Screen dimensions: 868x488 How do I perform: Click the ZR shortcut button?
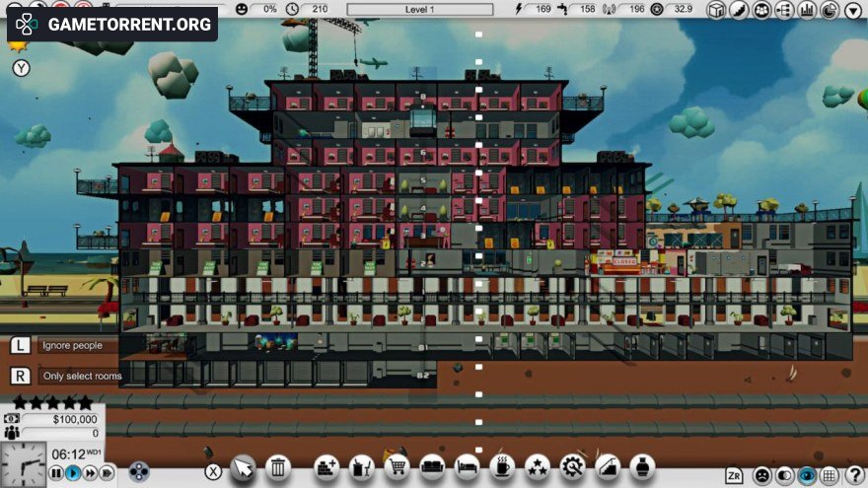(x=734, y=475)
